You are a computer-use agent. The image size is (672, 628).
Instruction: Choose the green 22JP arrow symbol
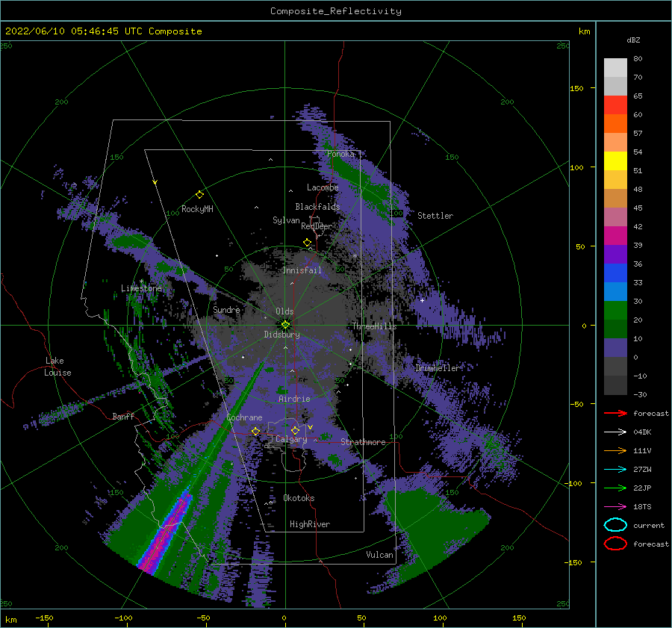coord(615,488)
